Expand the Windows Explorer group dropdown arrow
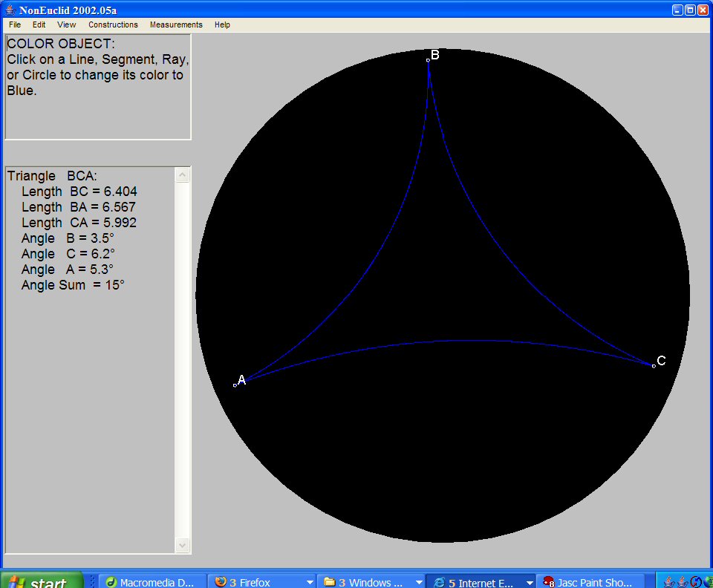 [x=419, y=582]
